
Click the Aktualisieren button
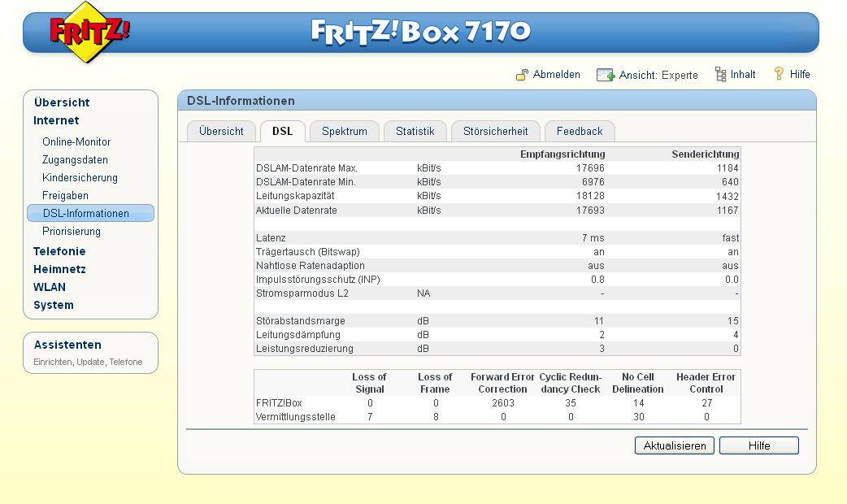(675, 445)
